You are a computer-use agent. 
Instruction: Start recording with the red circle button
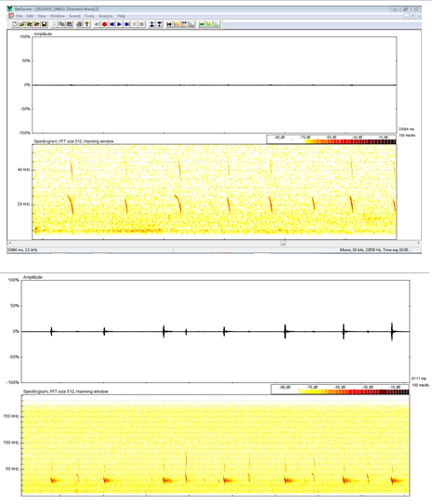(104, 24)
